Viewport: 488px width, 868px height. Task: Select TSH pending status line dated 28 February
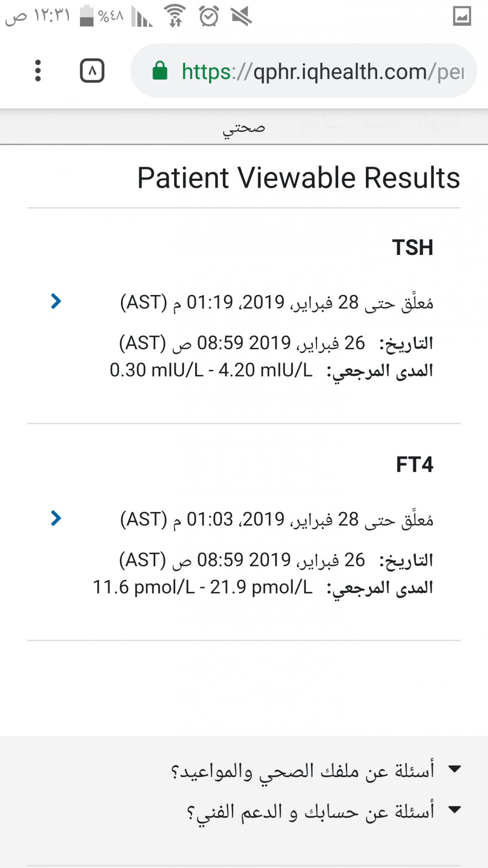point(277,302)
